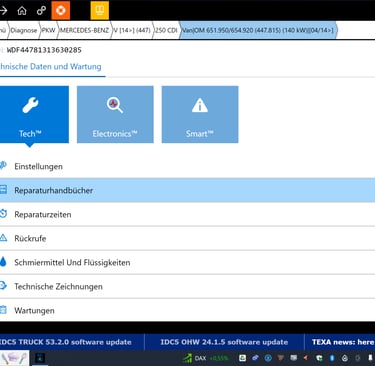This screenshot has width=375, height=366.
Task: Select the PKW breadcrumb
Action: point(48,30)
